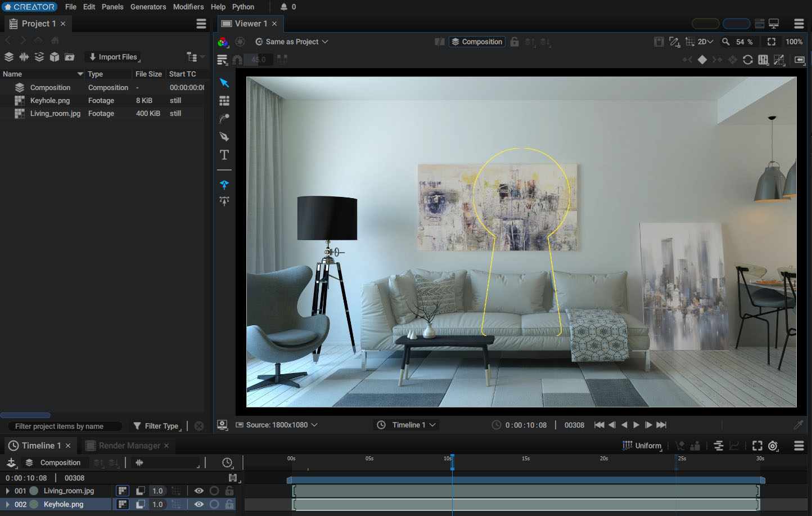The height and width of the screenshot is (516, 812).
Task: Select the Timeline 1 tab
Action: pyautogui.click(x=39, y=446)
